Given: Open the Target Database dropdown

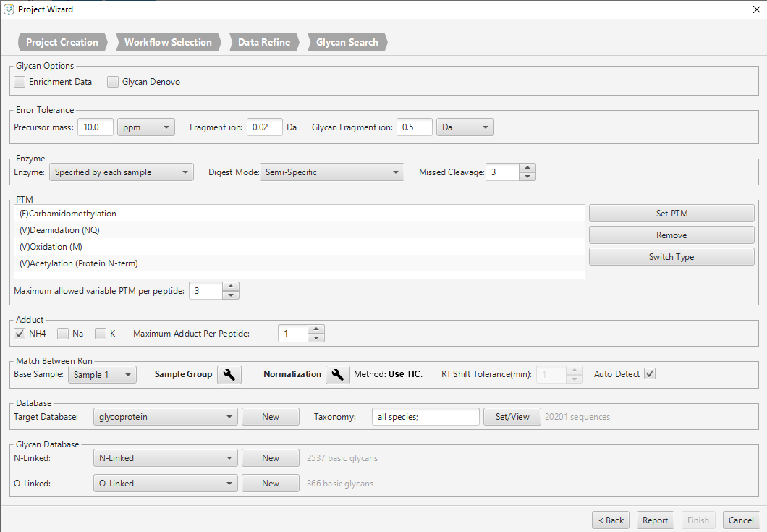Looking at the screenshot, I should click(165, 417).
